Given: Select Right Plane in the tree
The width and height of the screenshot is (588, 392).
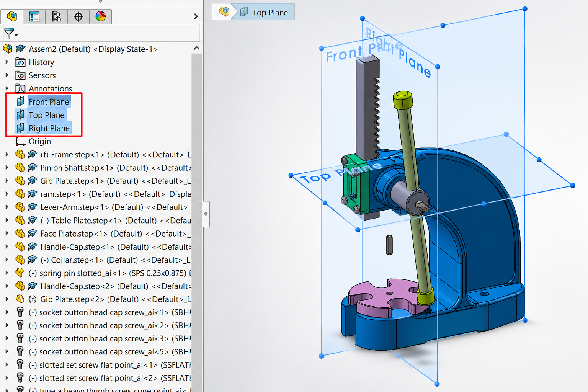Looking at the screenshot, I should tap(49, 128).
